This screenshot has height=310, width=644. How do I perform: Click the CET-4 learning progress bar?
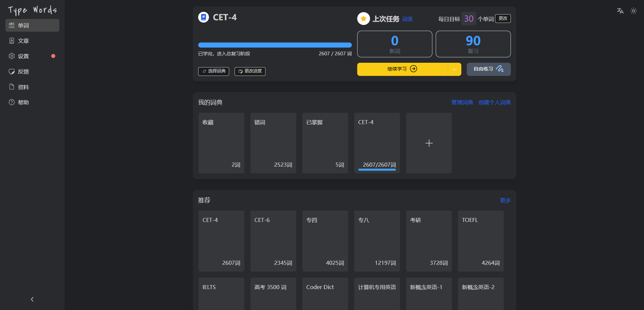click(x=275, y=45)
